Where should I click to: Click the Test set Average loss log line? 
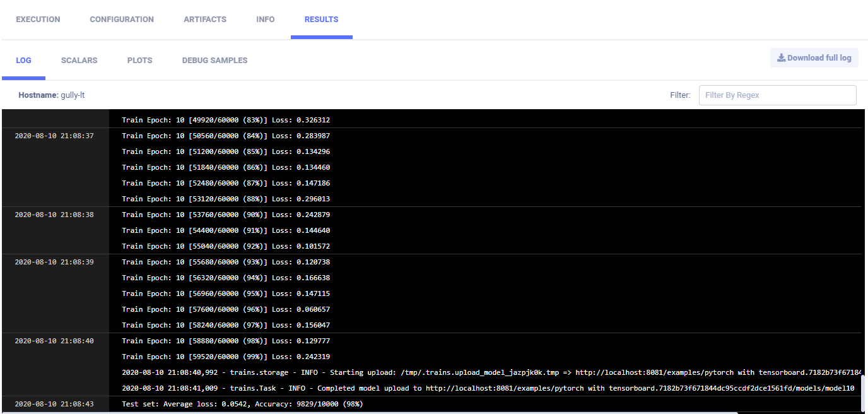[x=242, y=404]
